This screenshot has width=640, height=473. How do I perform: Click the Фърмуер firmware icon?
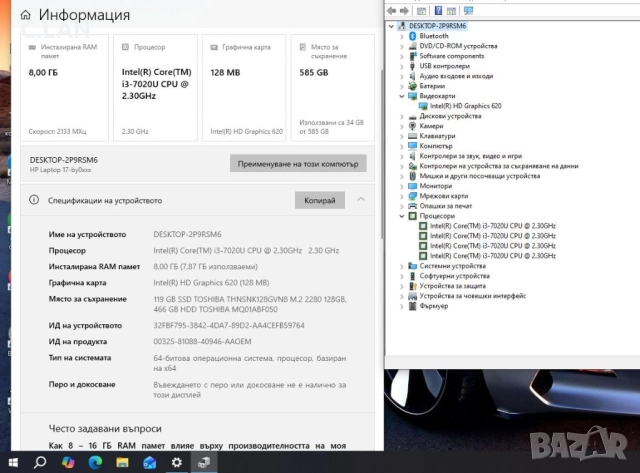click(413, 306)
